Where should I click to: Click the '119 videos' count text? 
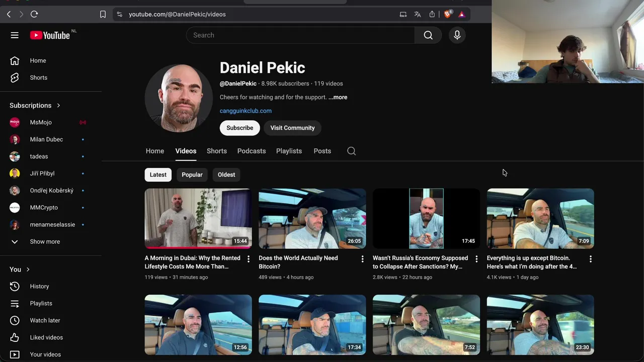329,83
